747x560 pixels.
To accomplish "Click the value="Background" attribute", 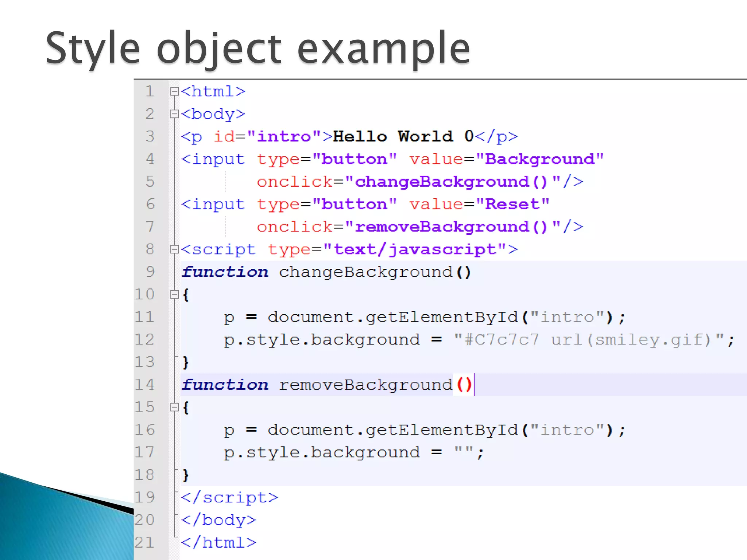I will (x=507, y=160).
